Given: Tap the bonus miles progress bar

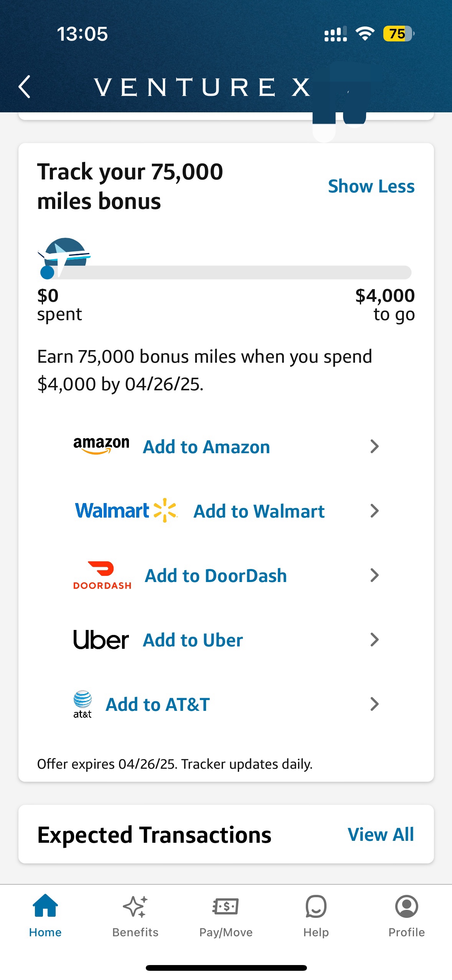Looking at the screenshot, I should (x=226, y=272).
